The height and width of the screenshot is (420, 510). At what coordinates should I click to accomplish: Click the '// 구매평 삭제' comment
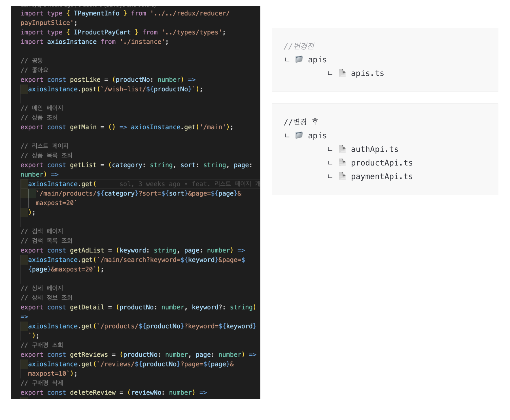(42, 383)
